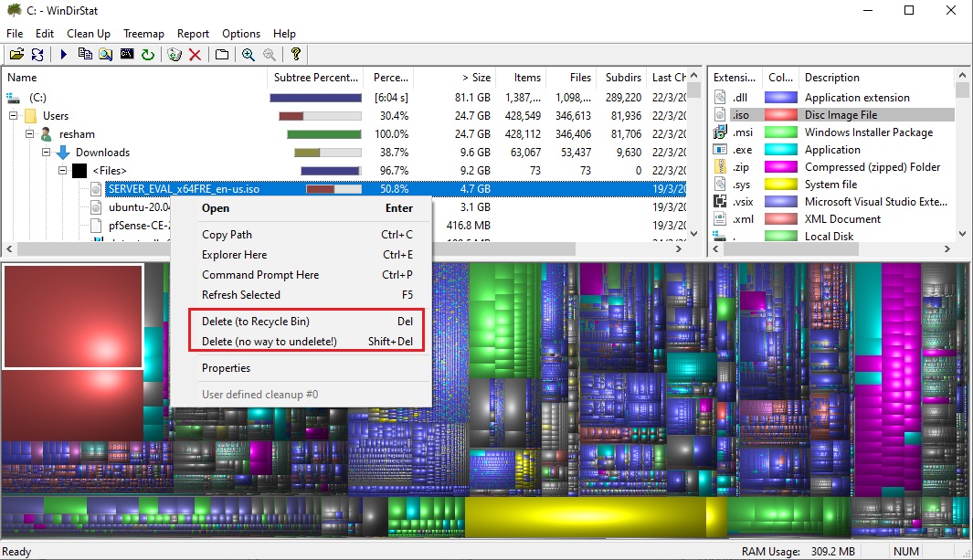The width and height of the screenshot is (973, 560).
Task: Collapse the Downloads folder node
Action: pos(46,153)
